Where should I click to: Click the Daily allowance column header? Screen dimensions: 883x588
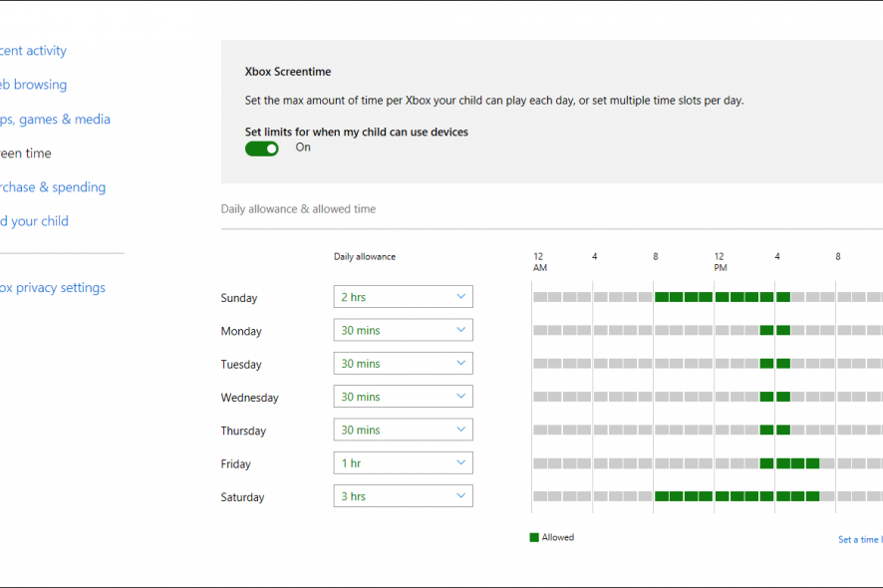coord(365,257)
